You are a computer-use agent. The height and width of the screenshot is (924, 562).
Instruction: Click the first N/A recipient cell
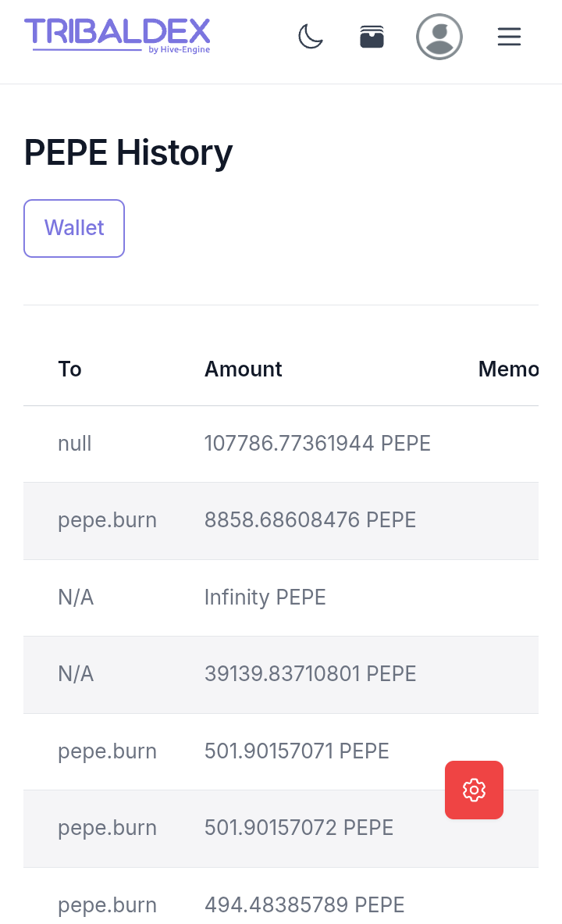[x=76, y=598]
